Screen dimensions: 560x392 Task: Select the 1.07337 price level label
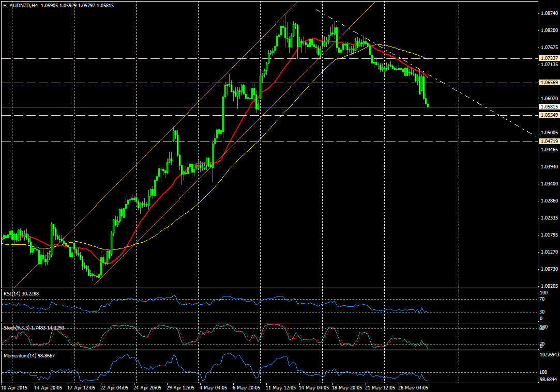click(x=548, y=58)
